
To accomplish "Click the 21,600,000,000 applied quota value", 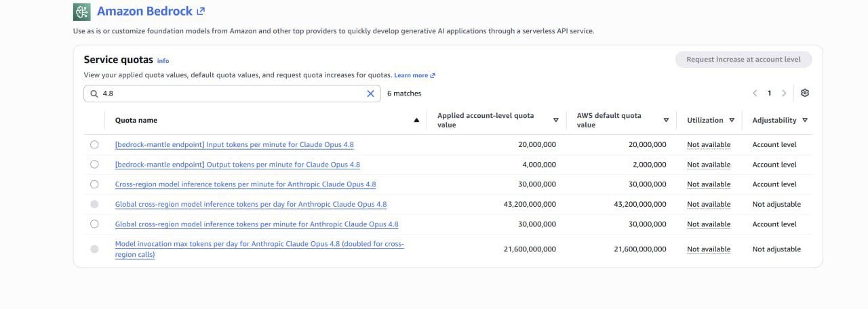I will (x=530, y=249).
